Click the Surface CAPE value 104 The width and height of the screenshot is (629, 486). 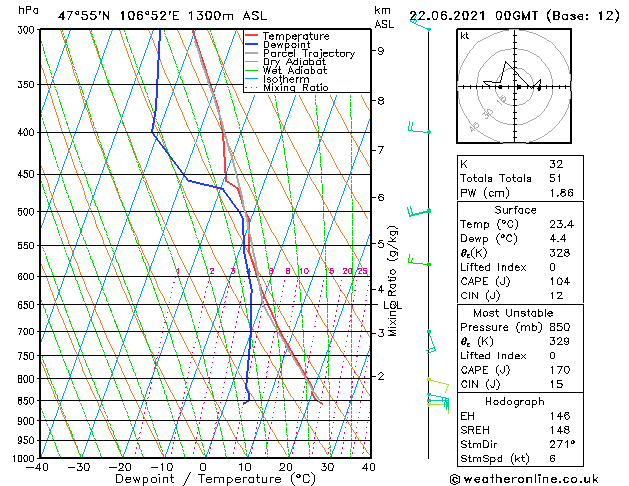point(560,281)
